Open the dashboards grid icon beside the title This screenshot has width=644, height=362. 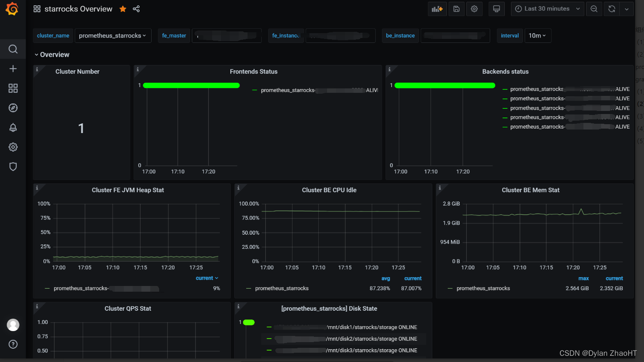coord(37,9)
